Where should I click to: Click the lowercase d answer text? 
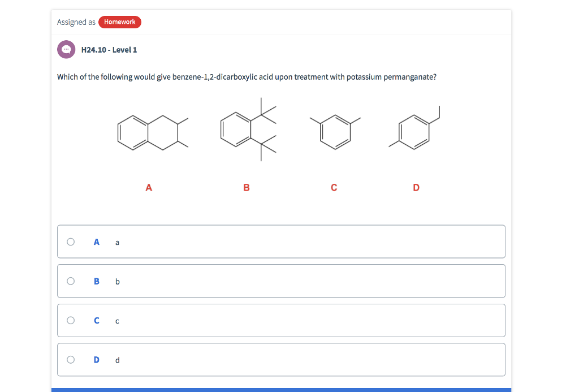click(117, 360)
